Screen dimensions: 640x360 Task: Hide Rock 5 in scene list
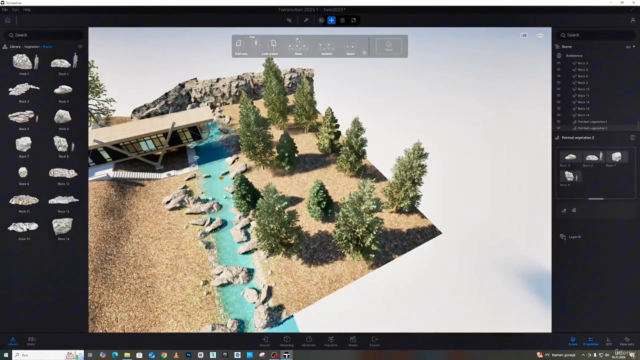pyautogui.click(x=559, y=70)
